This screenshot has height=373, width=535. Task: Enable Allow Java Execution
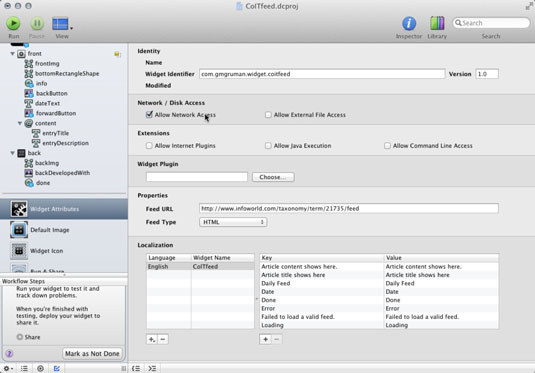[268, 146]
